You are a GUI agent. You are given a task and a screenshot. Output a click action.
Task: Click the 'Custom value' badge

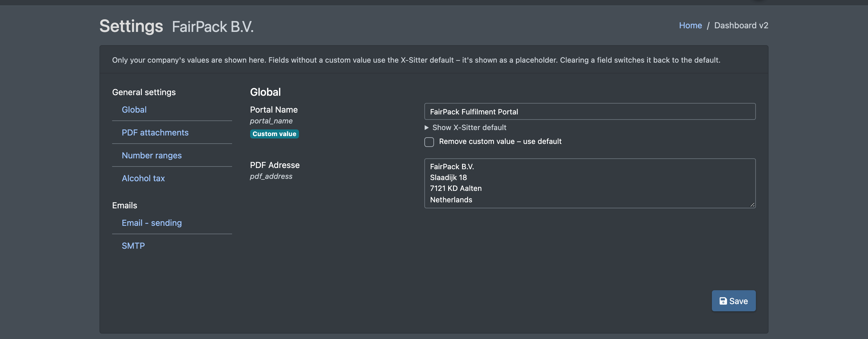pyautogui.click(x=274, y=134)
